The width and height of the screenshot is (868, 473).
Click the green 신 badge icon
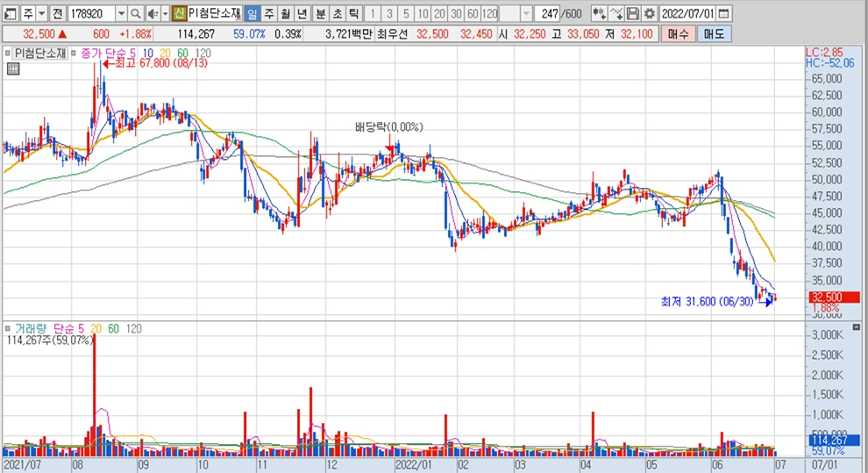point(179,13)
